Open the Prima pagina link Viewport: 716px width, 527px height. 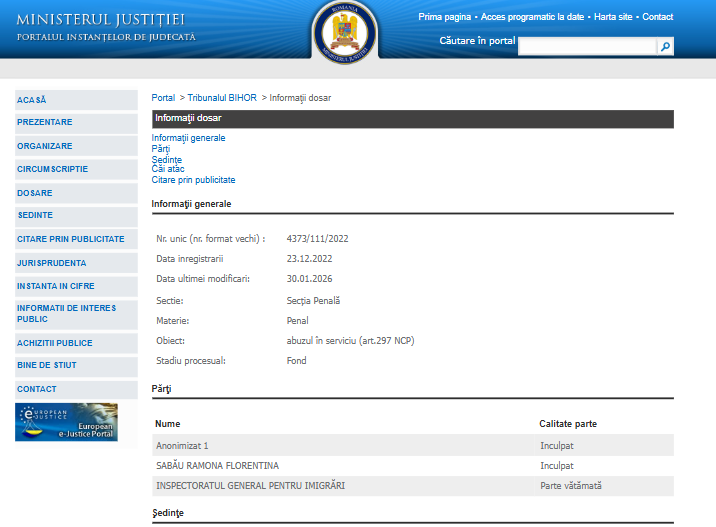[x=444, y=17]
